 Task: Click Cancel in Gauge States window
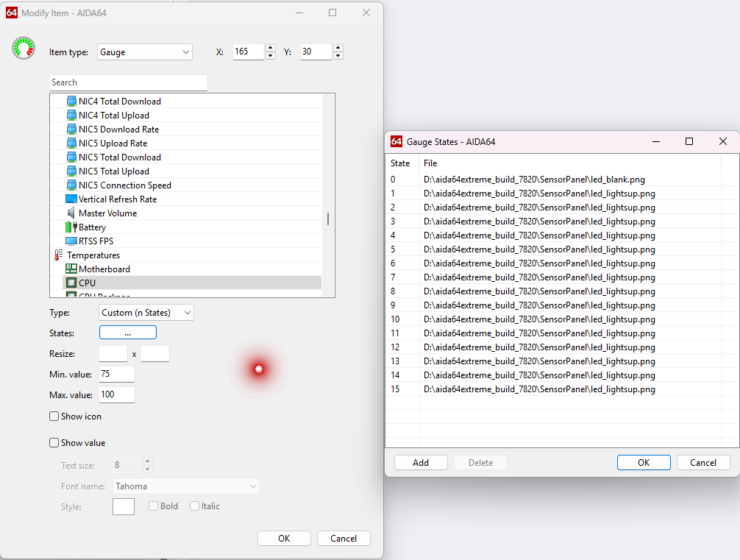point(703,462)
